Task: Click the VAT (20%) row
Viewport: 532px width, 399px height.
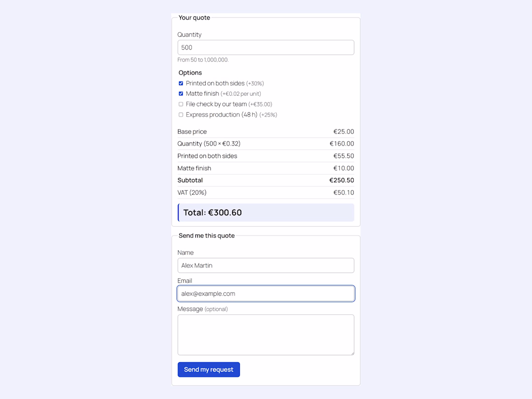Action: coord(266,192)
